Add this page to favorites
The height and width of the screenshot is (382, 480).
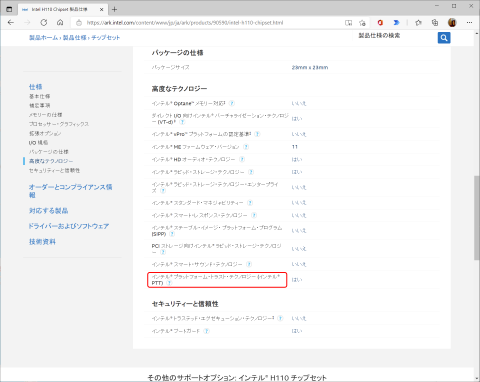pos(362,23)
